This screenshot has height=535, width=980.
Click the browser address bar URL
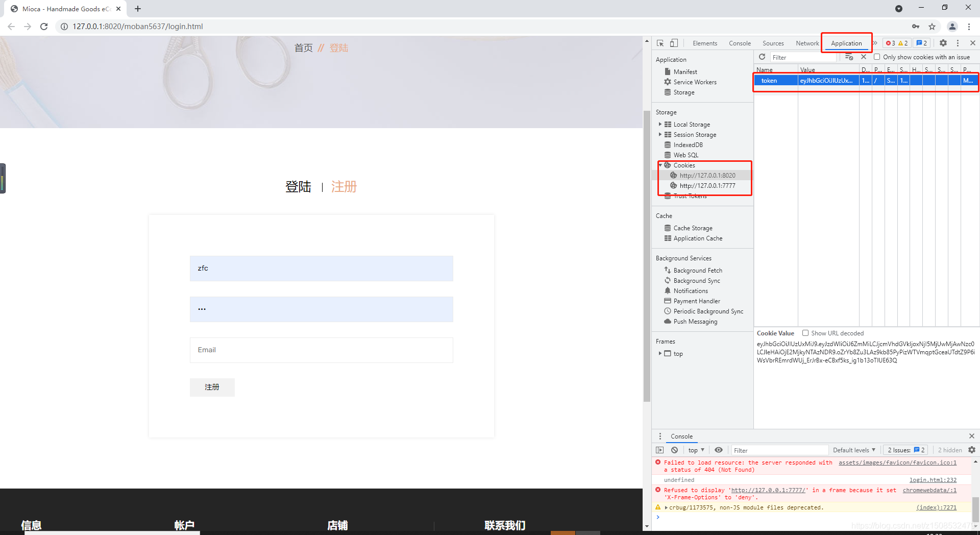(x=138, y=27)
